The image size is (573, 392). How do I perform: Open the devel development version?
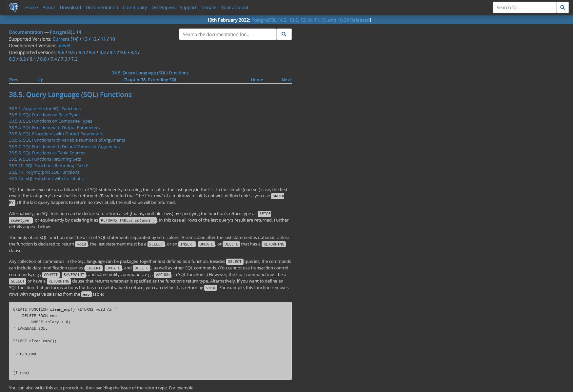pos(64,46)
